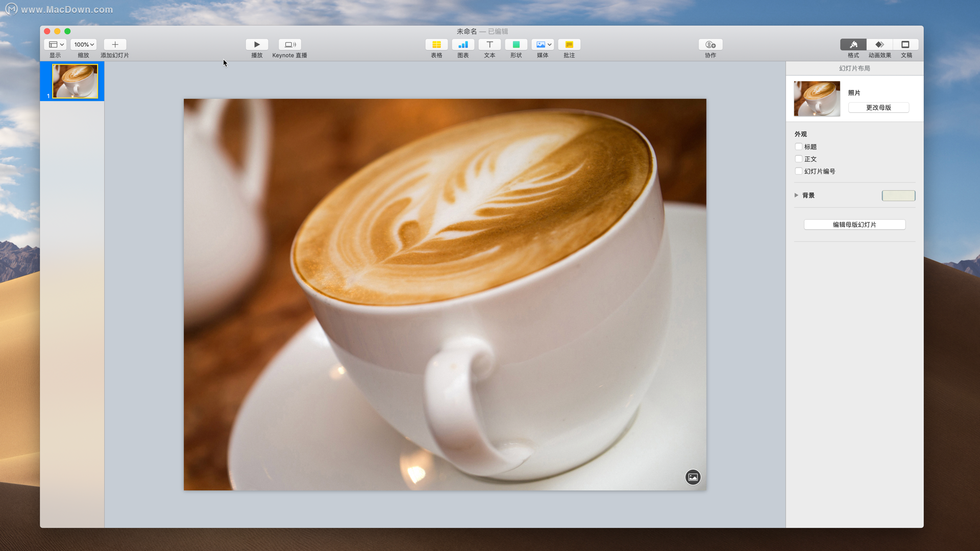Insert a shape (形状)
Screen dimensions: 980x551
(x=516, y=44)
